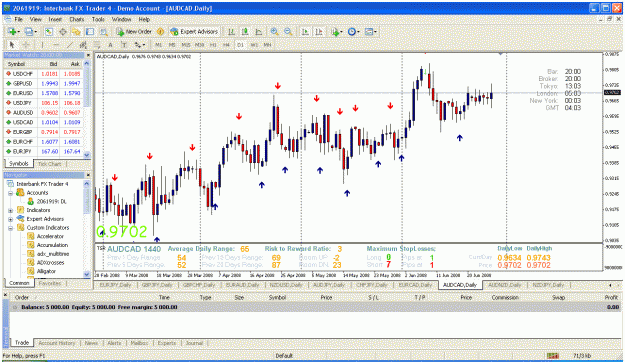Screen dimensions: 625x362
Task: Open the Indicators list dropdown icon
Action: [x=336, y=31]
